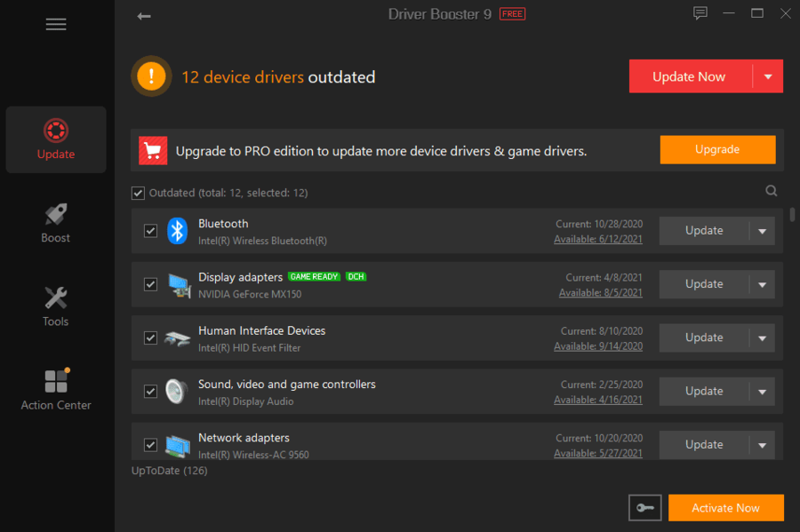Open Sound controllers available 4/16/2021 link
Image resolution: width=800 pixels, height=532 pixels.
[x=598, y=400]
